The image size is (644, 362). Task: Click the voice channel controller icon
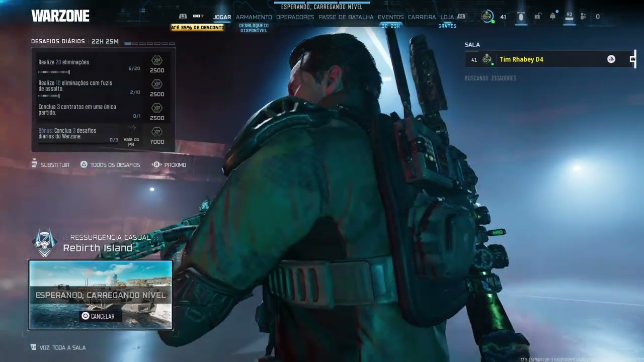(34, 347)
